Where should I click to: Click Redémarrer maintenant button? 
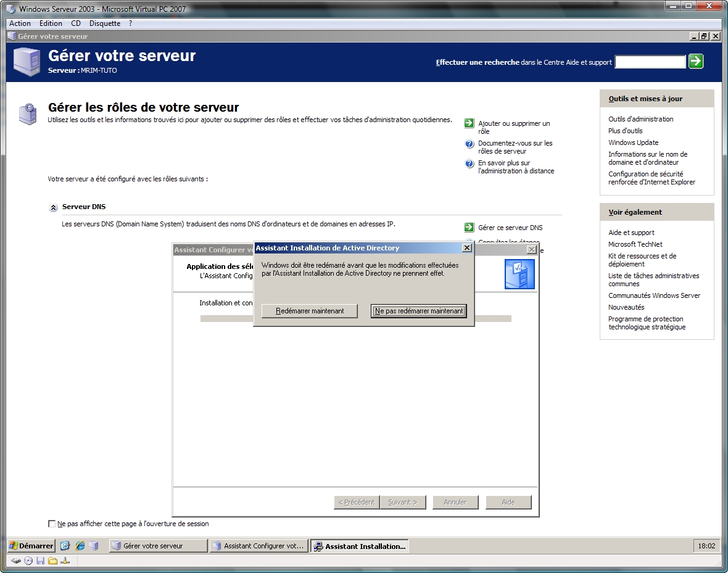(x=310, y=311)
